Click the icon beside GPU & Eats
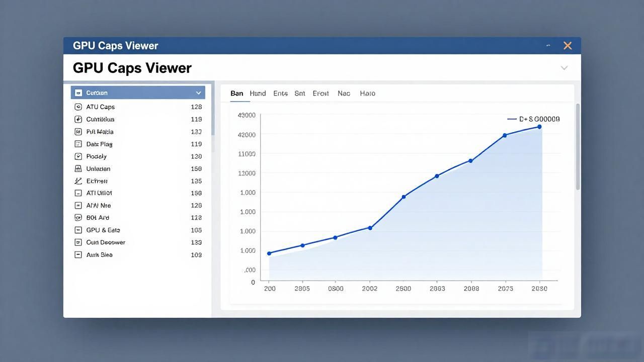This screenshot has height=362, width=644. click(78, 230)
